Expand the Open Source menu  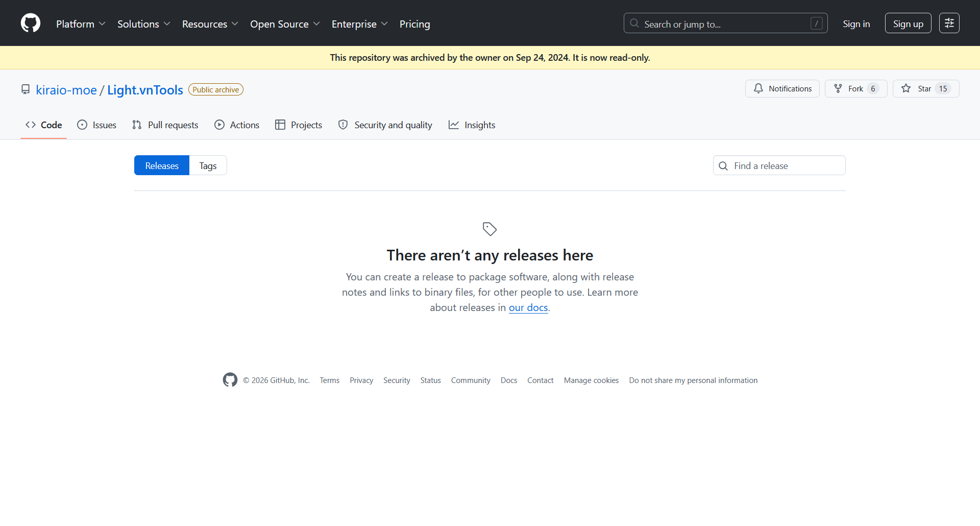[x=285, y=24]
